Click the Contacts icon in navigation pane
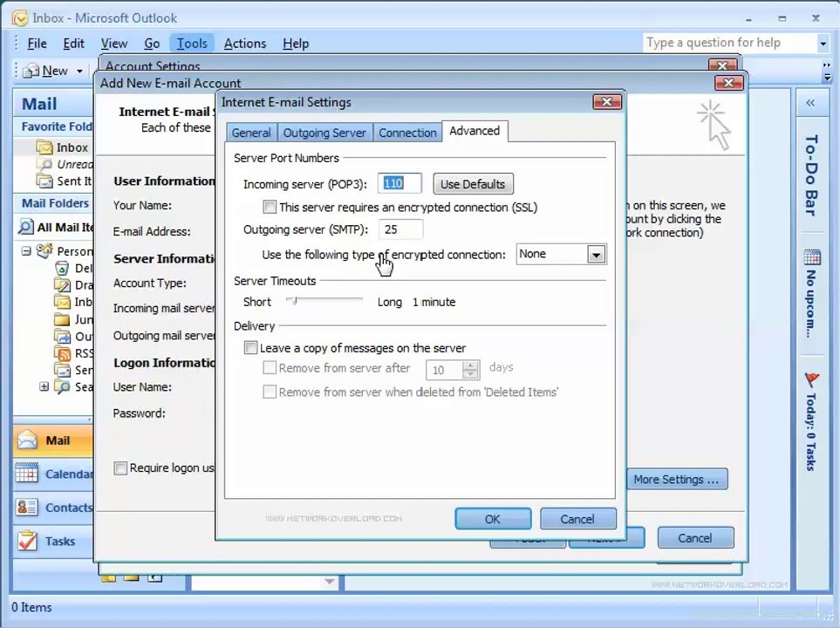The height and width of the screenshot is (628, 840). pyautogui.click(x=27, y=507)
